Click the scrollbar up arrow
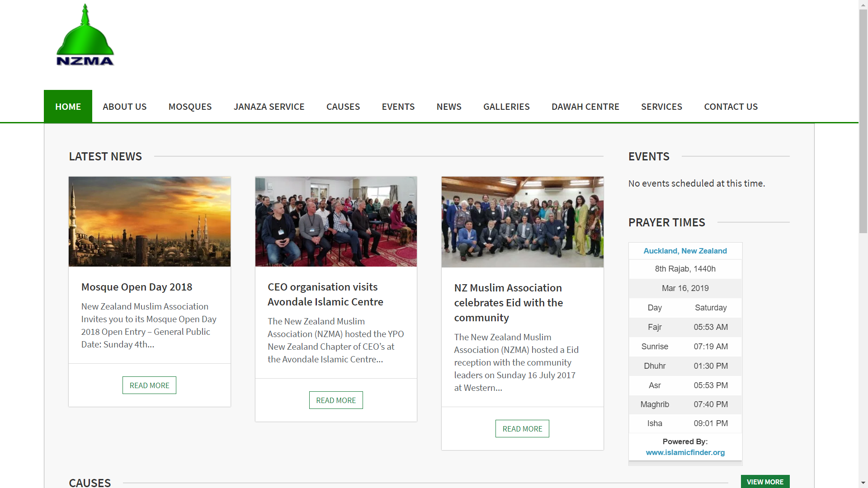868x488 pixels. click(863, 4)
